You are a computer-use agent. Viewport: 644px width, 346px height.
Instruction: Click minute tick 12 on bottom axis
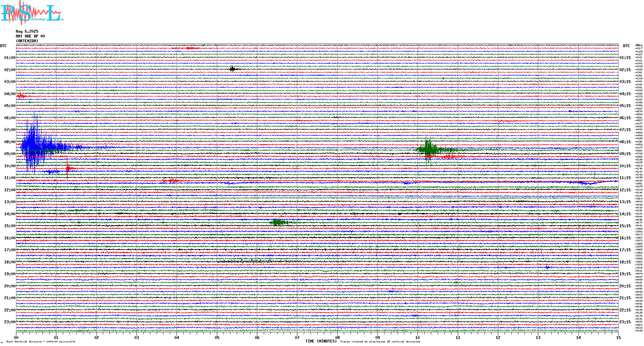498,337
